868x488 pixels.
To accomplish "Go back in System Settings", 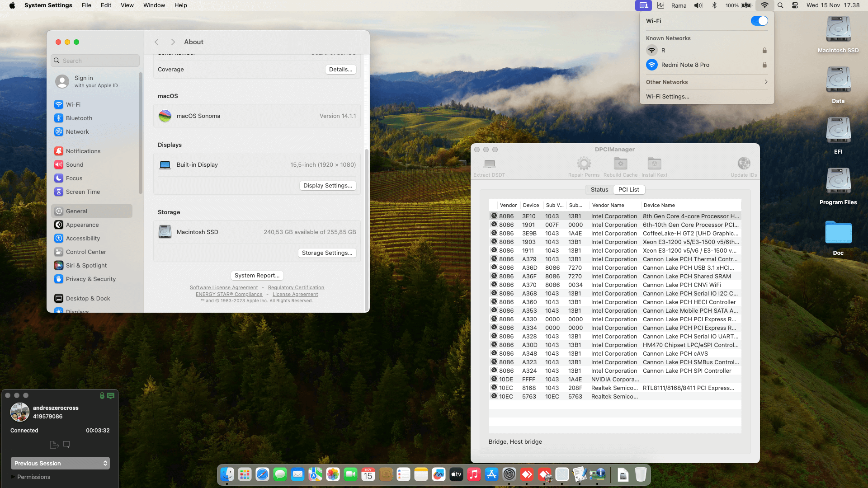I will point(156,42).
